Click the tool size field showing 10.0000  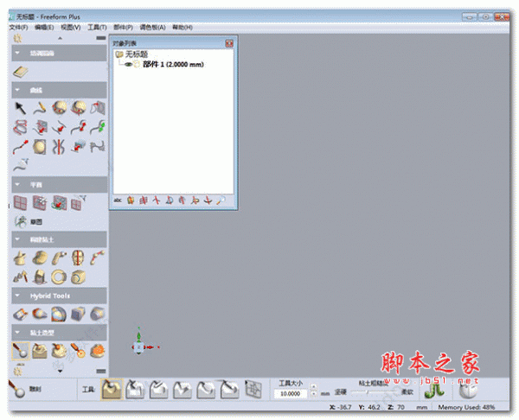click(290, 393)
